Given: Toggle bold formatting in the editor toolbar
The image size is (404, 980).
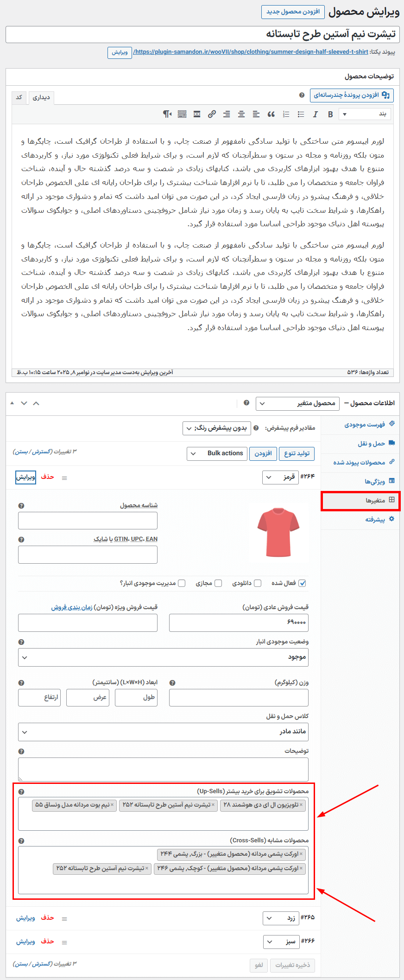Looking at the screenshot, I should pyautogui.click(x=330, y=114).
